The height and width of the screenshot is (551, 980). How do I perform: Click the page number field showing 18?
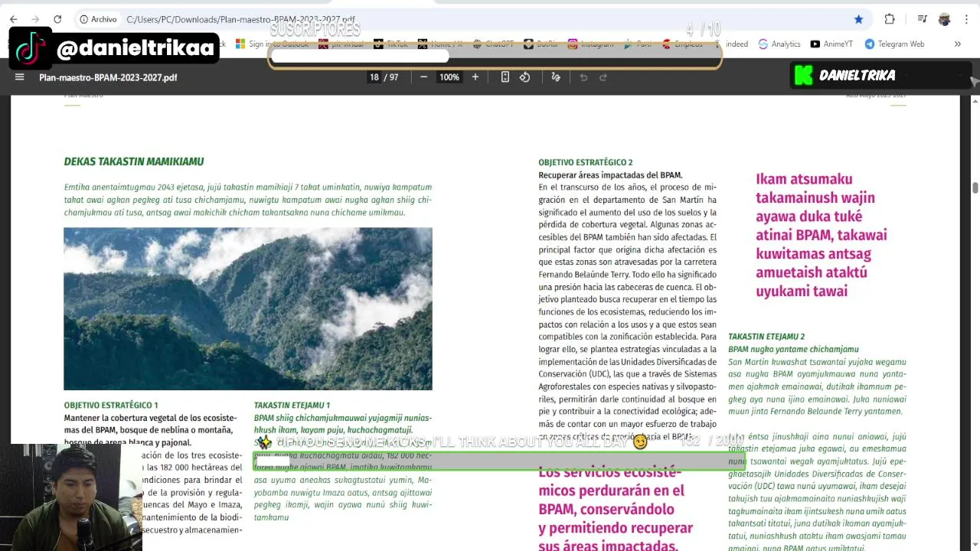(x=374, y=77)
